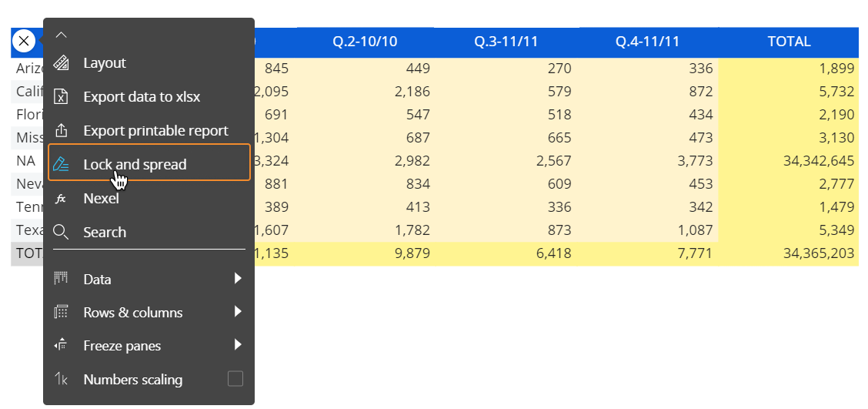The height and width of the screenshot is (409, 868).
Task: Click the Rows & columns icon
Action: [x=62, y=313]
